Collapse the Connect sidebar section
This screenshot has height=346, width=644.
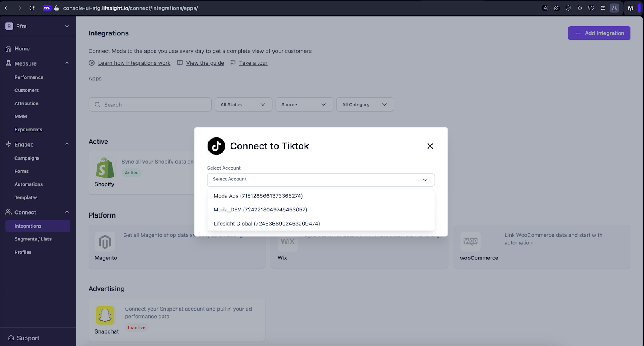click(67, 212)
